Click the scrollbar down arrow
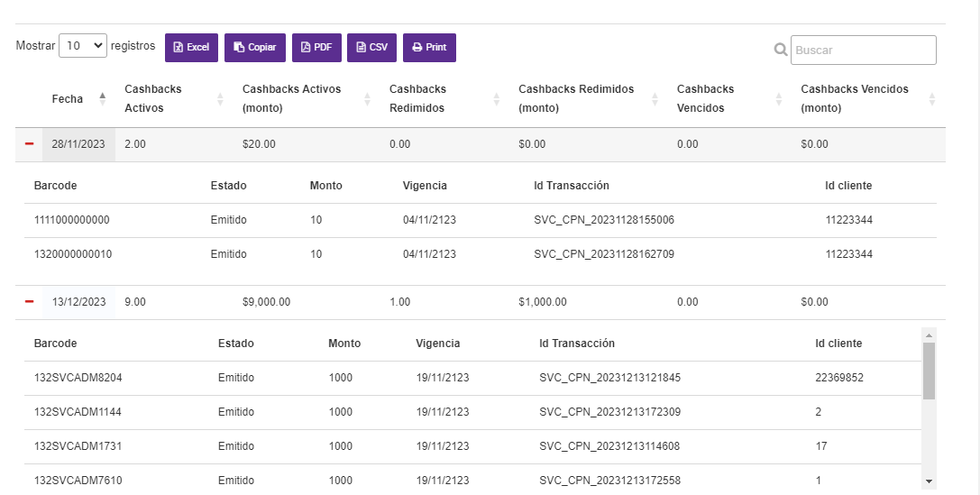The image size is (980, 495). 929,481
